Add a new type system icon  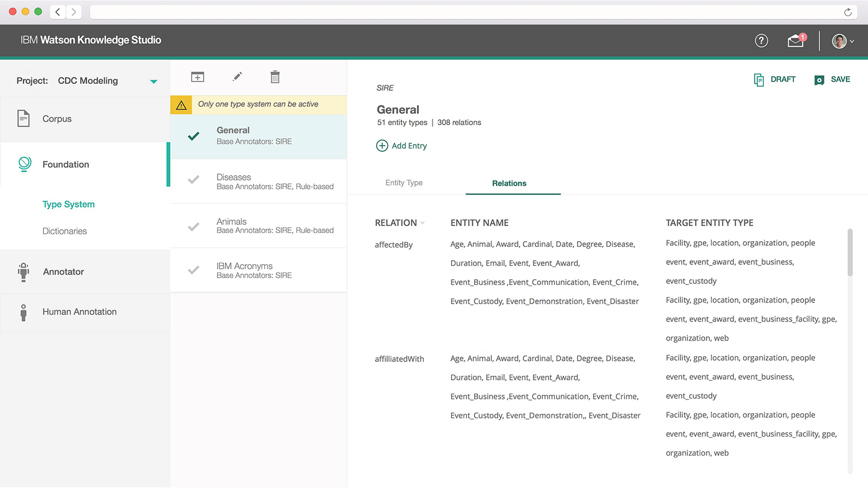click(197, 77)
